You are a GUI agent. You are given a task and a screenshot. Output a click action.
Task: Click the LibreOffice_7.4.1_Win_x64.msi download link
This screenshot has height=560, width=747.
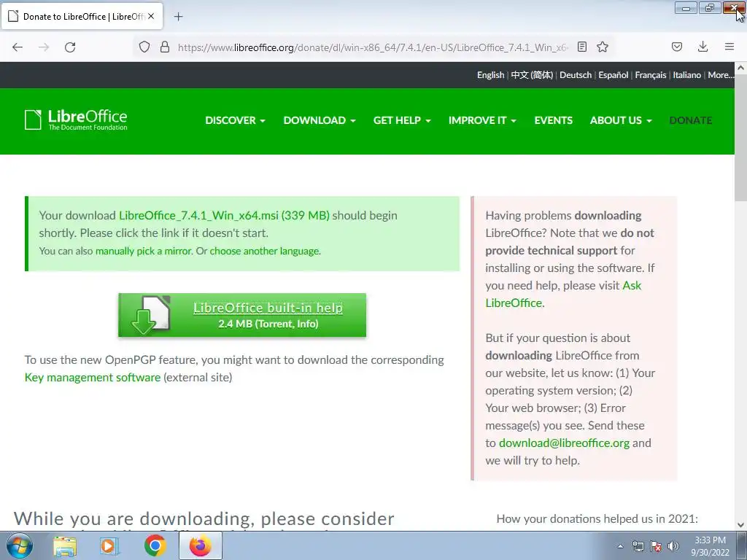coord(224,215)
